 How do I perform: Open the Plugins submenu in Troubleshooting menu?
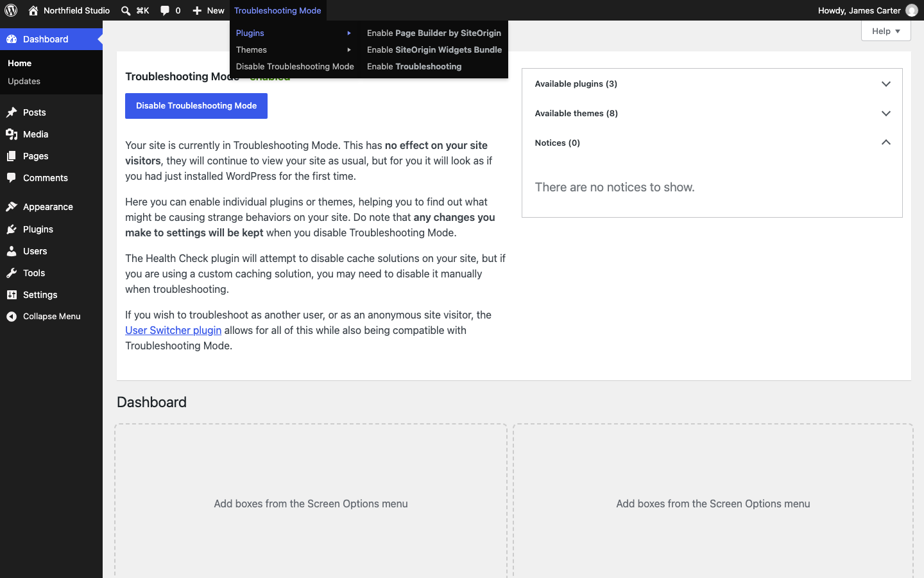pos(294,33)
